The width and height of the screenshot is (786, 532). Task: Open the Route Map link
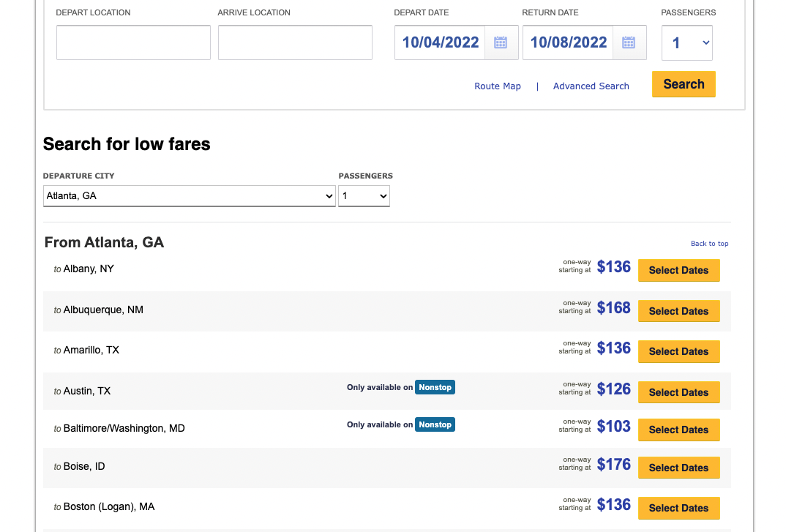coord(498,86)
